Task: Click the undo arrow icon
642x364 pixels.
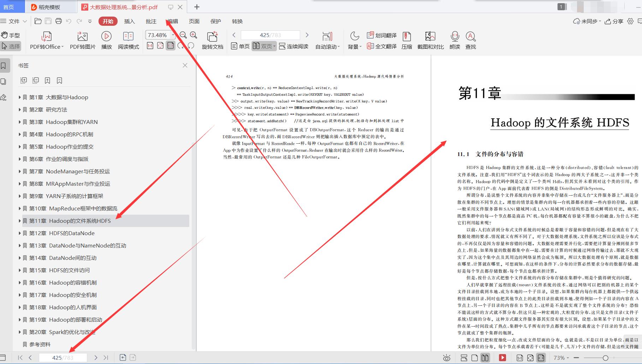Action: point(69,21)
